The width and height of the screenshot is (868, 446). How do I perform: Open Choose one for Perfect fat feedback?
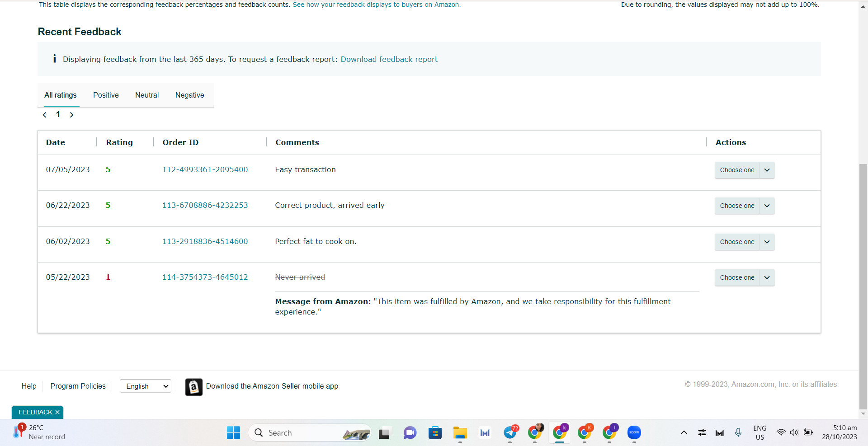coord(737,242)
